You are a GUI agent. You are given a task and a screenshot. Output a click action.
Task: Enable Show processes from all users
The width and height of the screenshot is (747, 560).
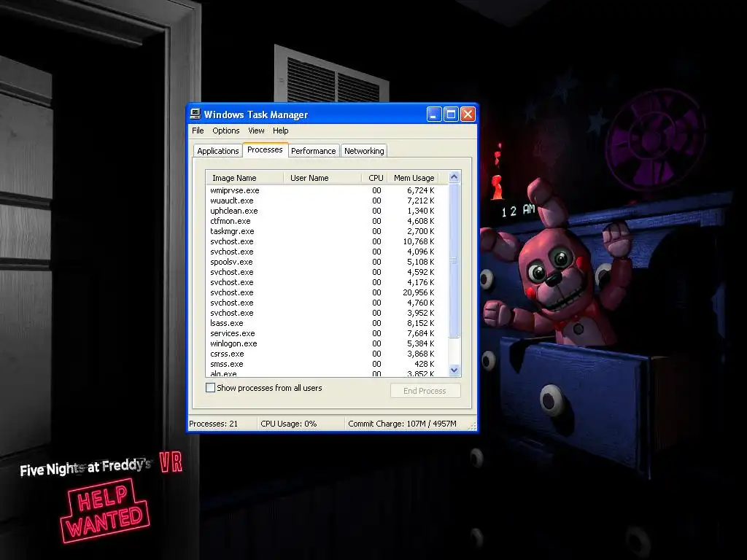[210, 388]
